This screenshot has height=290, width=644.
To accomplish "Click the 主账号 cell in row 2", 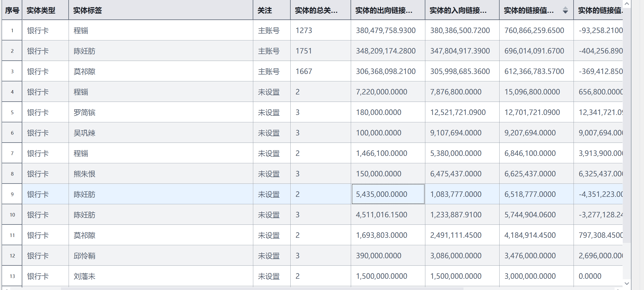I will click(272, 51).
